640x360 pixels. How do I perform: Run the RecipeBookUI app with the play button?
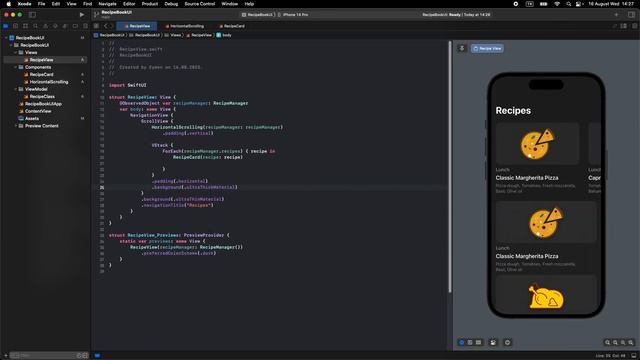(82, 14)
